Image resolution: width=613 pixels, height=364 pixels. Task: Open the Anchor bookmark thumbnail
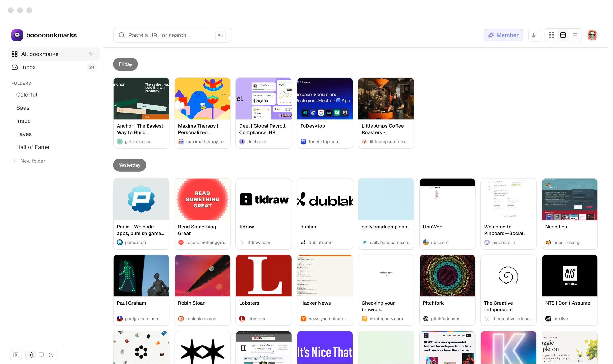click(141, 99)
